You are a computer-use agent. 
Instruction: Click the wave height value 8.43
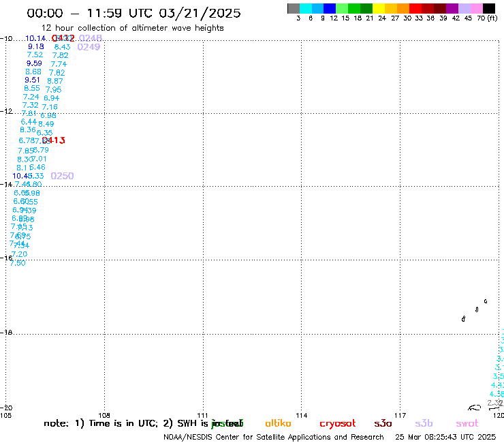tap(63, 47)
